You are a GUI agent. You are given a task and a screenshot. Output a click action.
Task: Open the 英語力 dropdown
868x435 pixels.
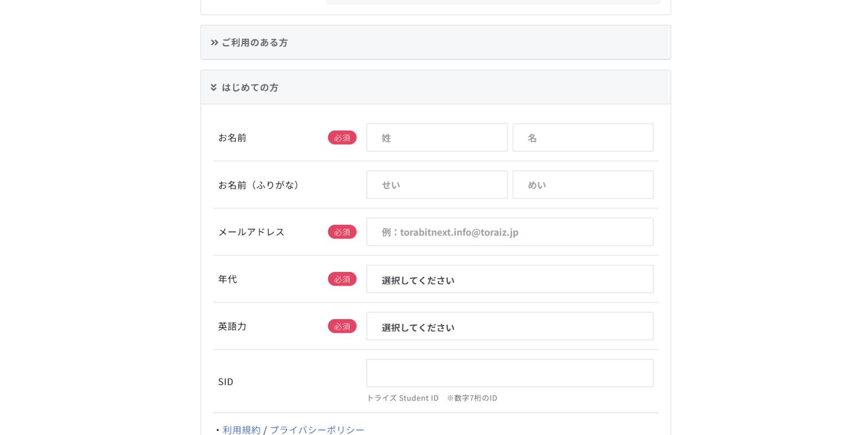(x=509, y=326)
